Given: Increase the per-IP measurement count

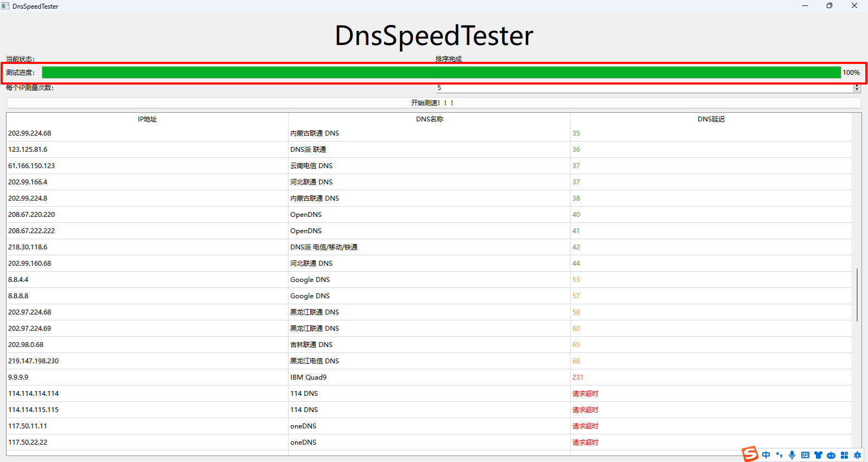Looking at the screenshot, I should [x=857, y=85].
